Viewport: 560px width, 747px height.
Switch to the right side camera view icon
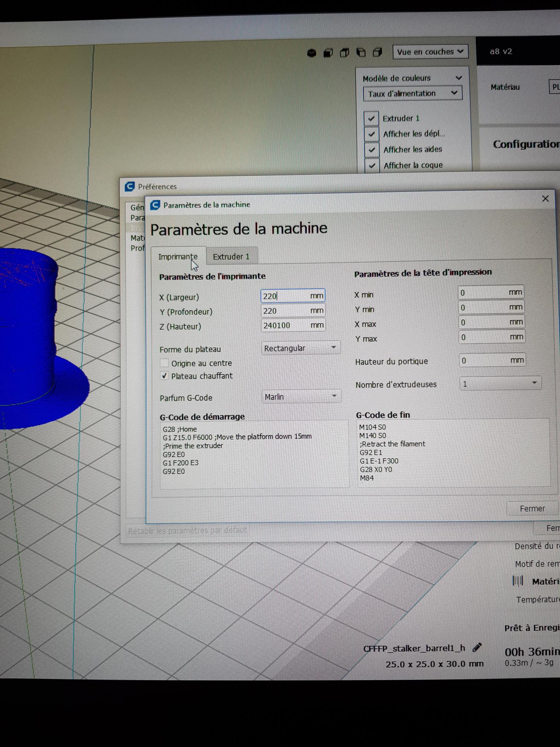pyautogui.click(x=378, y=53)
